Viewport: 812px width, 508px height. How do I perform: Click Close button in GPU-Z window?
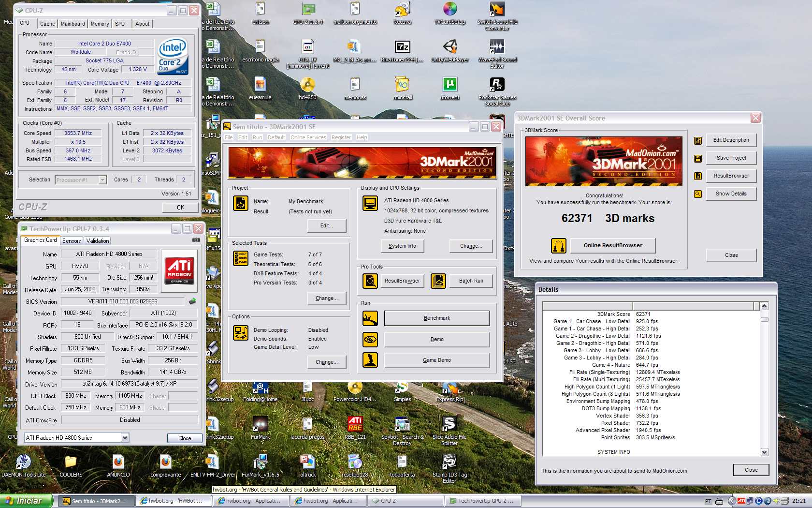click(185, 438)
